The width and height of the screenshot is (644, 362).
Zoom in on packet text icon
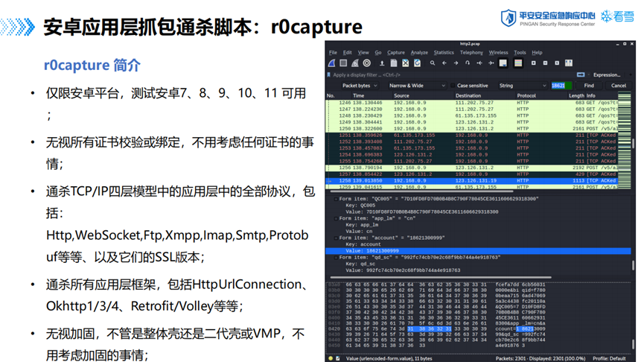point(534,63)
